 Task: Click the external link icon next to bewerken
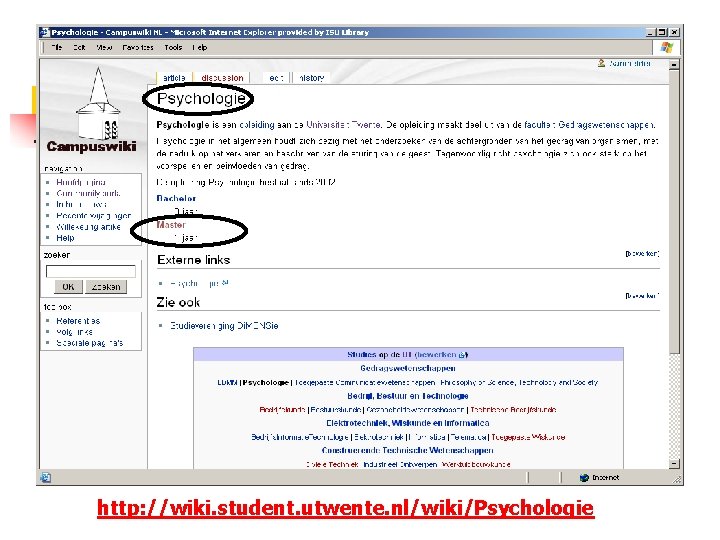(463, 354)
